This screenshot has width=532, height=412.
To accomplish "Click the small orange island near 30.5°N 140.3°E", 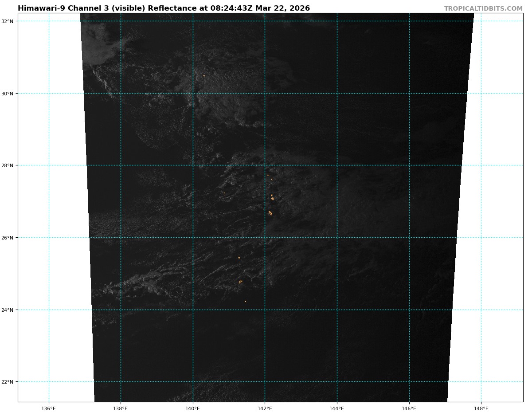I will pyautogui.click(x=204, y=76).
